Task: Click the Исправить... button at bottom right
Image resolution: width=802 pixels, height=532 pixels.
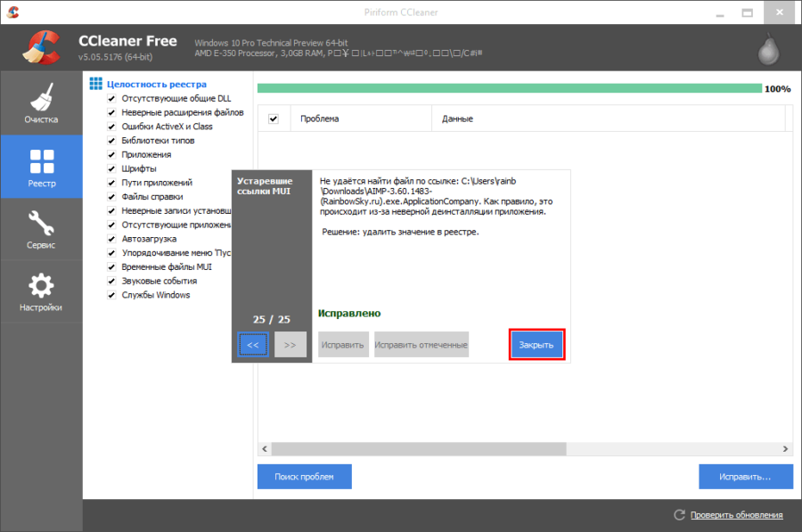Action: [x=745, y=477]
